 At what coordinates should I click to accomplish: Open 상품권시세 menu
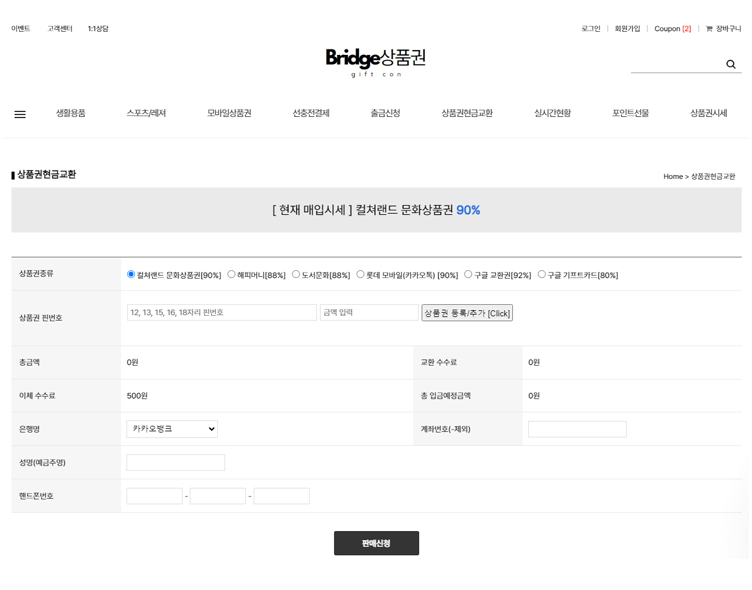coord(708,113)
